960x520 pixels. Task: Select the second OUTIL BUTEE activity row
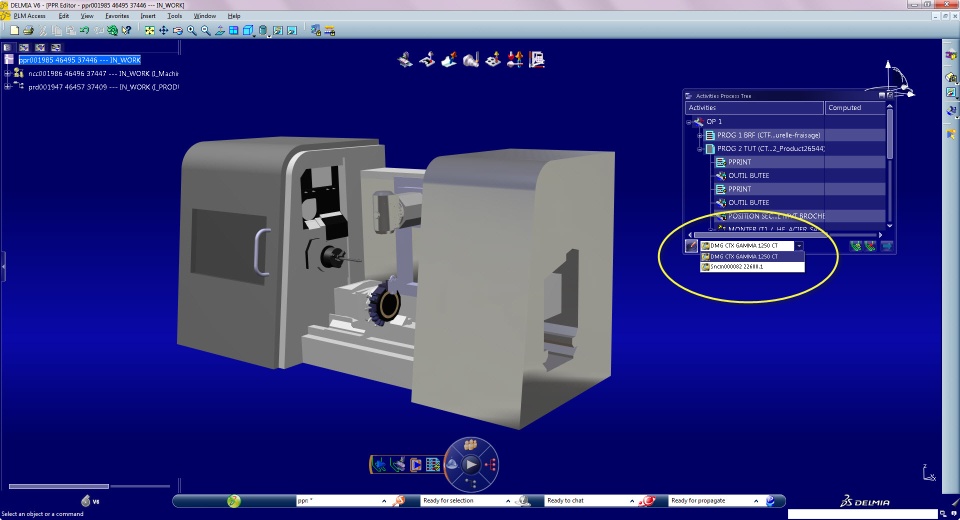pyautogui.click(x=800, y=203)
